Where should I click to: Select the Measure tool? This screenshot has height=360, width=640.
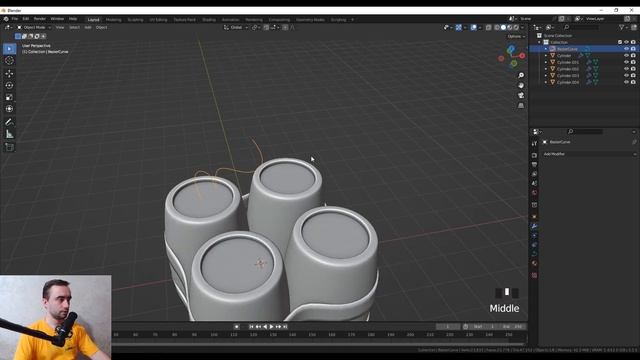tap(9, 134)
